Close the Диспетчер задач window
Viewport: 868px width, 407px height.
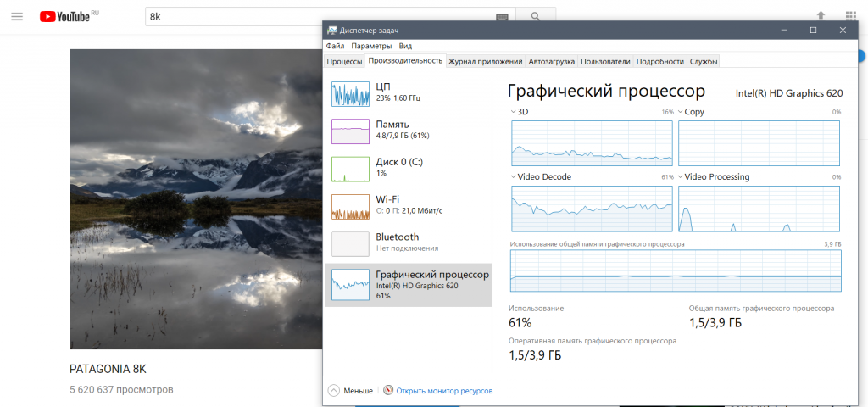pyautogui.click(x=843, y=31)
